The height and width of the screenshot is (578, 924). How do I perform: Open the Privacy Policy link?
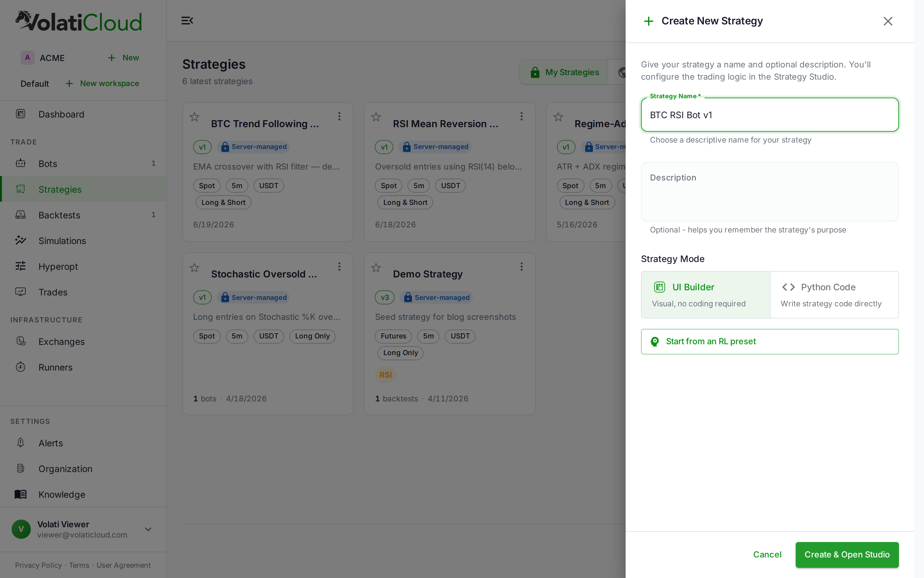coord(38,565)
